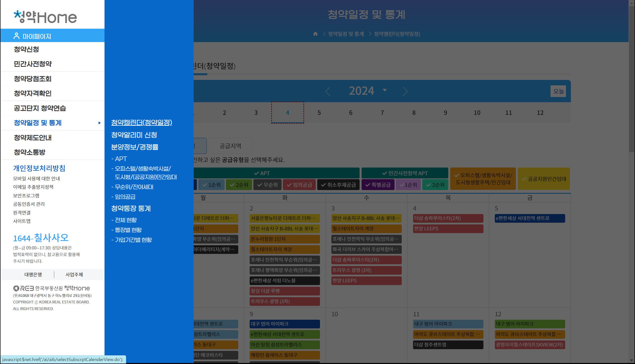Go to previous year arrow

pyautogui.click(x=328, y=91)
